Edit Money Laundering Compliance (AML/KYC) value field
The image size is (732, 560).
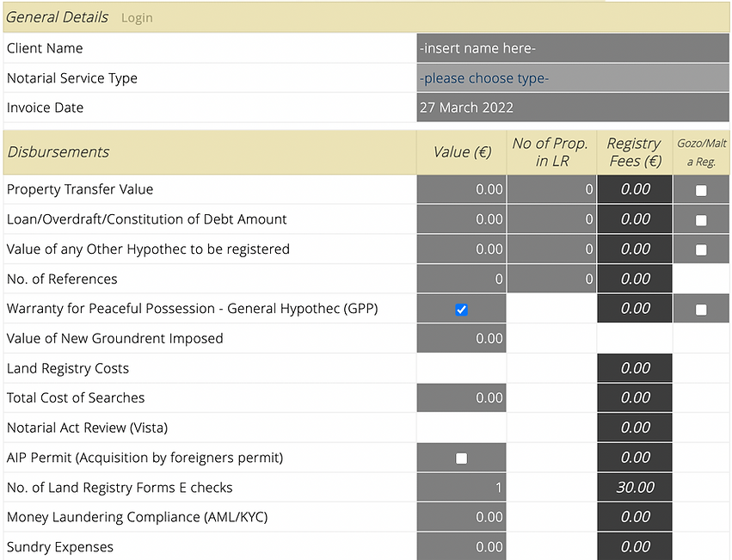click(x=461, y=517)
